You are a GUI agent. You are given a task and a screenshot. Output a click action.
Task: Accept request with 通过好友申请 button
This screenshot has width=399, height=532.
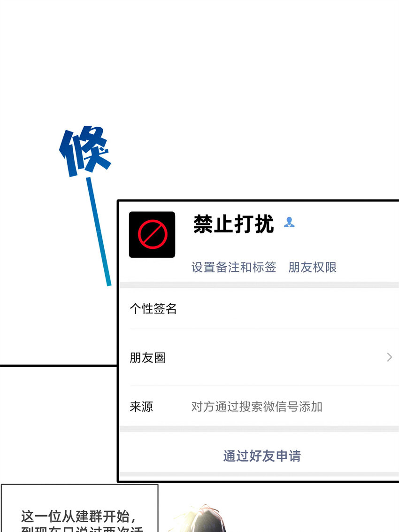(x=262, y=455)
